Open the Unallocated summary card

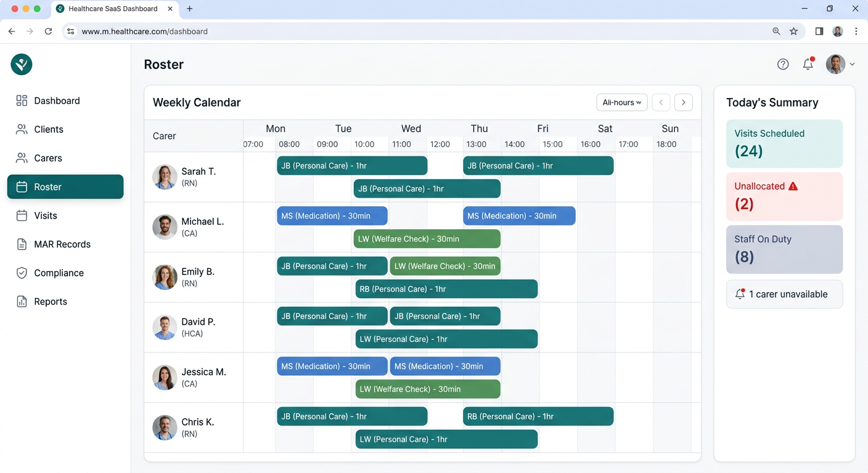(784, 196)
